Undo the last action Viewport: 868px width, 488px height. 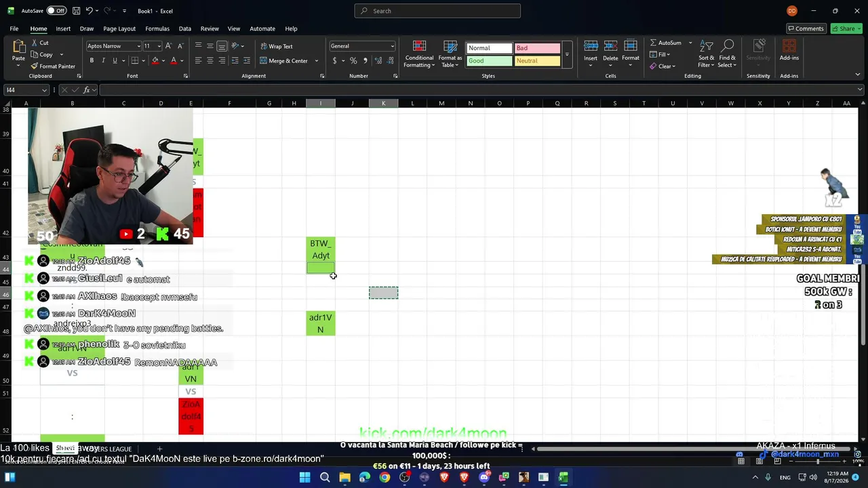pos(89,11)
